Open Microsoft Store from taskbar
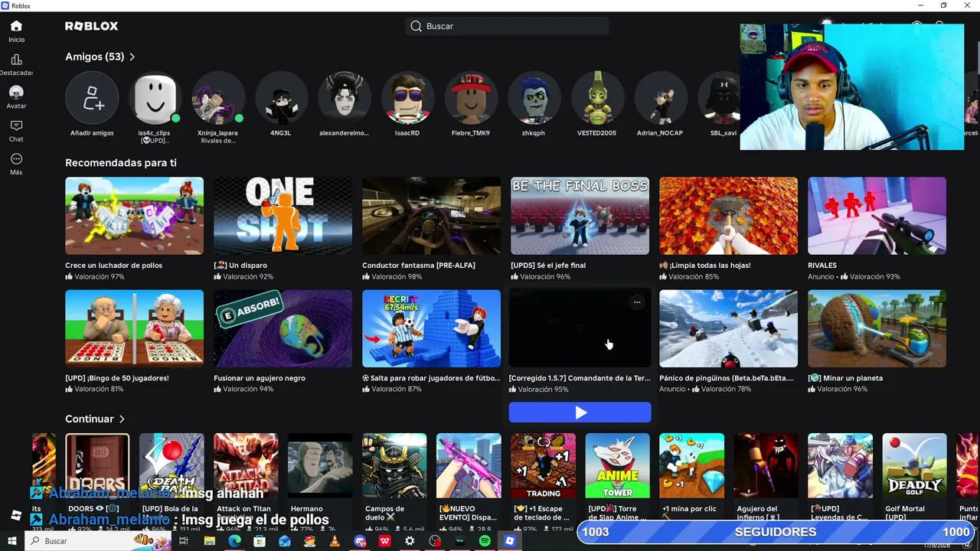Image resolution: width=980 pixels, height=551 pixels. click(260, 541)
